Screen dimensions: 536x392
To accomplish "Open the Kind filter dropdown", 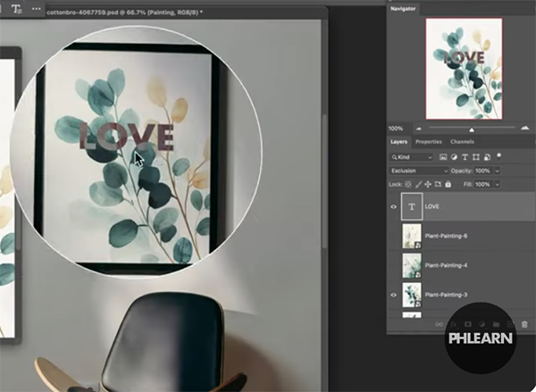I will pos(411,157).
